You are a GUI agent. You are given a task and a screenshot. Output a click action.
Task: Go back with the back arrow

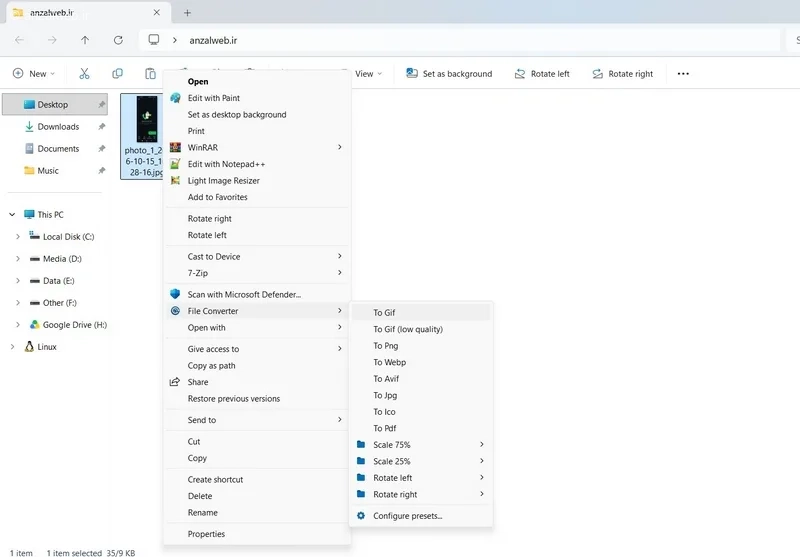[x=19, y=40]
